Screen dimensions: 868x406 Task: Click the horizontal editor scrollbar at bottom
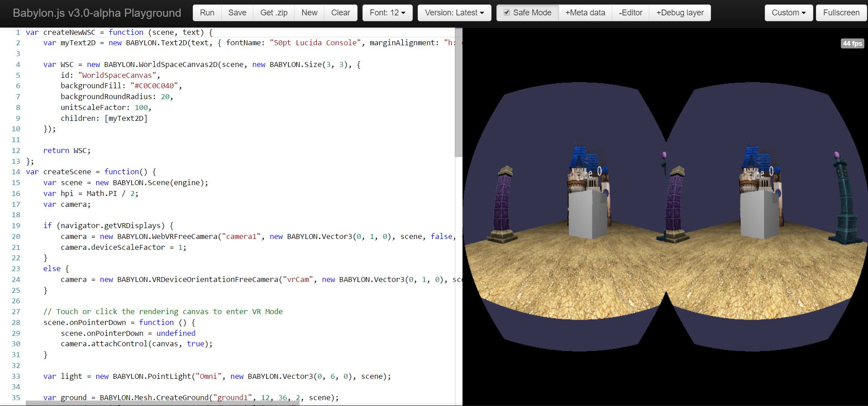coord(163,403)
